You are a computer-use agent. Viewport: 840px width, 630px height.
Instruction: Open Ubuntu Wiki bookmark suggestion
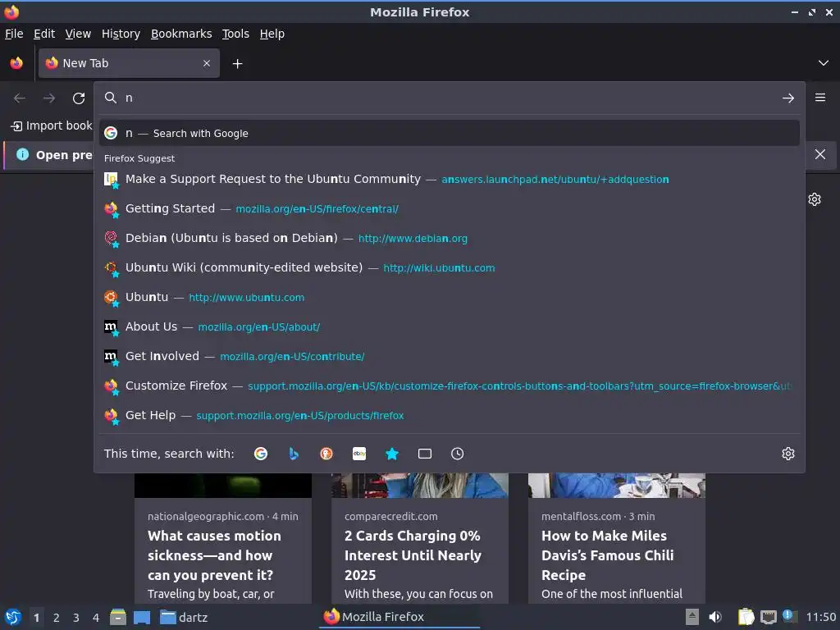point(449,267)
